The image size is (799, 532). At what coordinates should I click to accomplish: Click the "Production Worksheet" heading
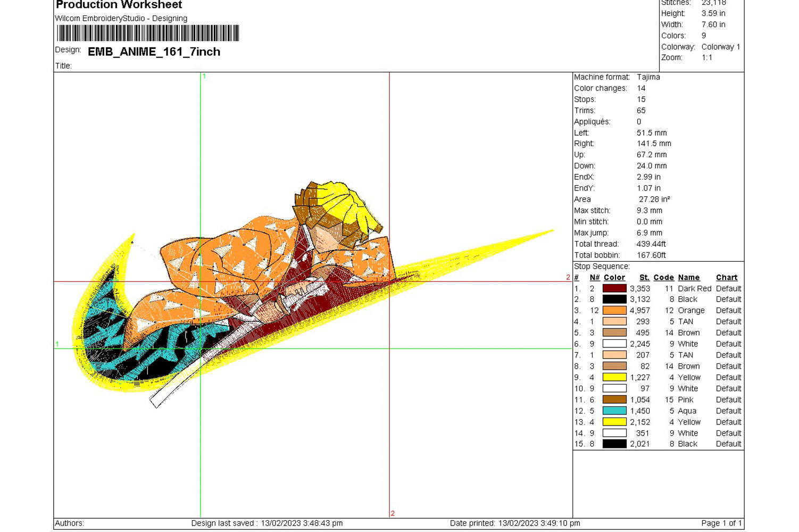119,5
